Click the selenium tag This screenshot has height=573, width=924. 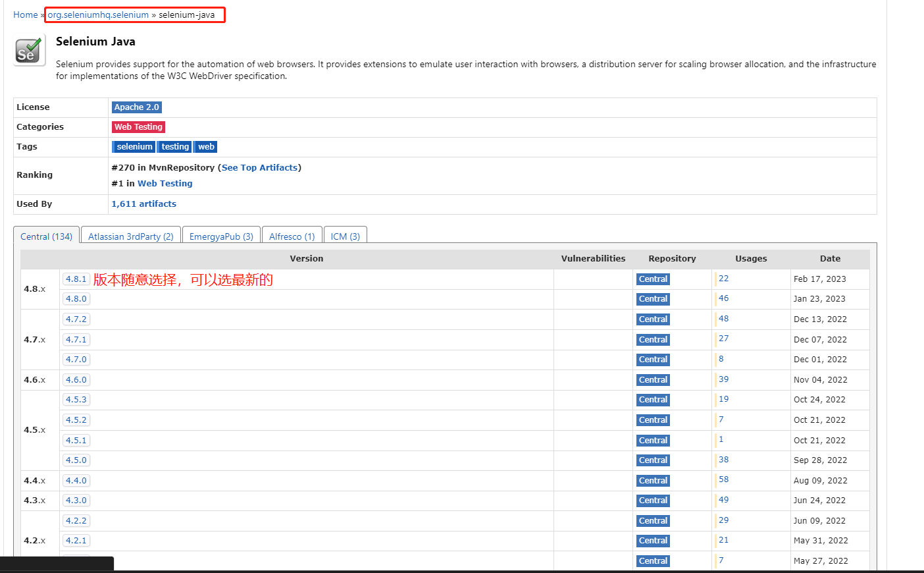tap(134, 146)
